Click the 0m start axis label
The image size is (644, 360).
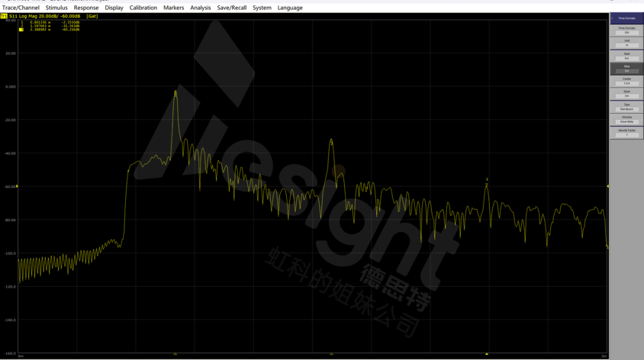20,356
